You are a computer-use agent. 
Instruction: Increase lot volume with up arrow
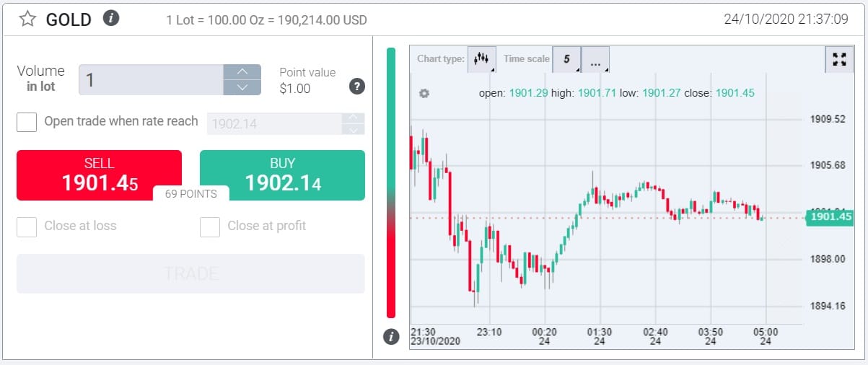242,72
